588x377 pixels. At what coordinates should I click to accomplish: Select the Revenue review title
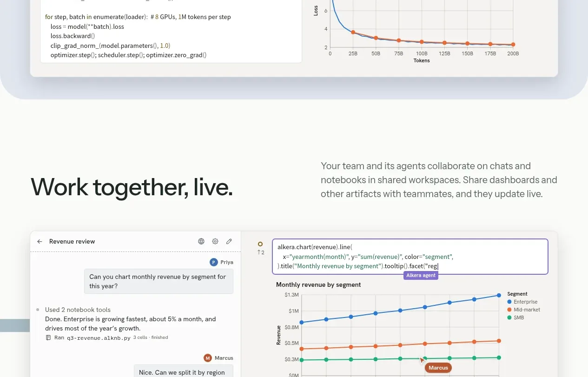(72, 242)
